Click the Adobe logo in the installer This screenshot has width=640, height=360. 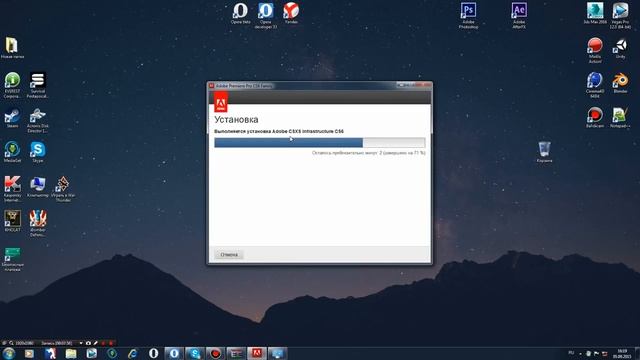pyautogui.click(x=221, y=103)
